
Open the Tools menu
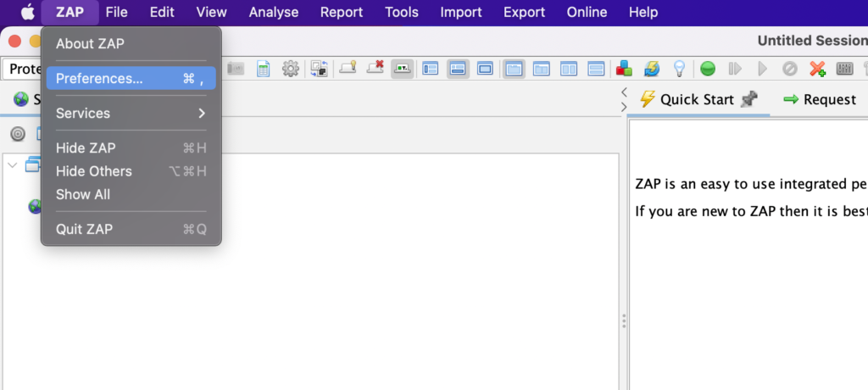[x=401, y=12]
